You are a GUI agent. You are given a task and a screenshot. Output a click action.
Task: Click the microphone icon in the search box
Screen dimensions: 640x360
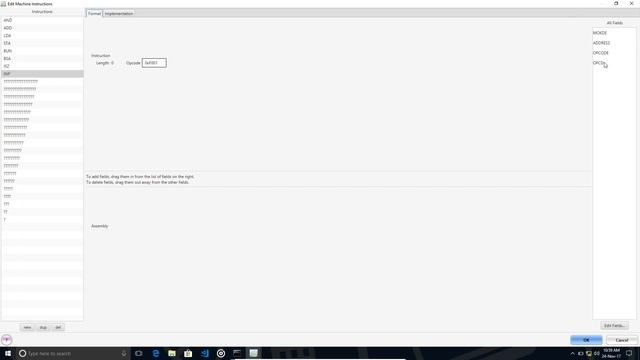[x=124, y=353]
